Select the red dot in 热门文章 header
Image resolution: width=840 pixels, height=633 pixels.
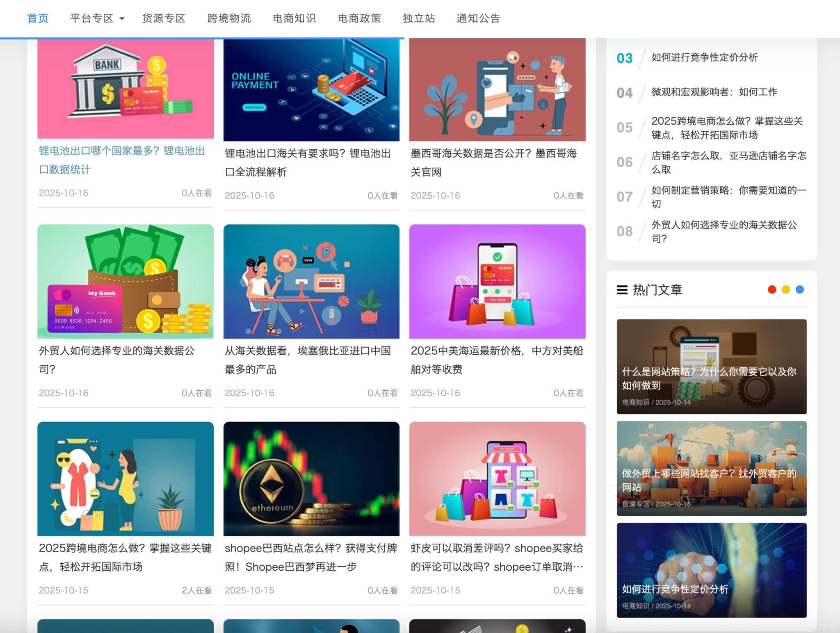pyautogui.click(x=772, y=289)
